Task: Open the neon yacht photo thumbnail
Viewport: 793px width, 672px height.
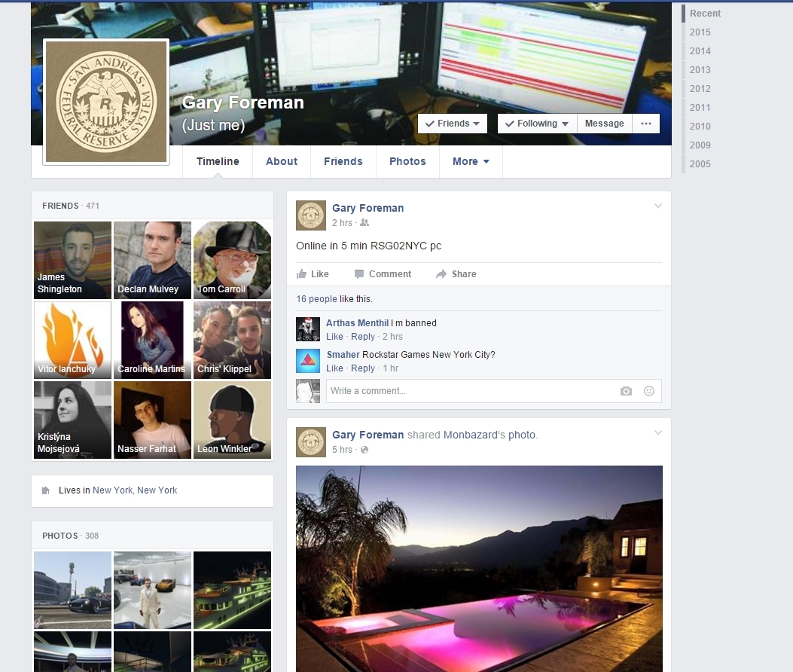Action: click(232, 590)
